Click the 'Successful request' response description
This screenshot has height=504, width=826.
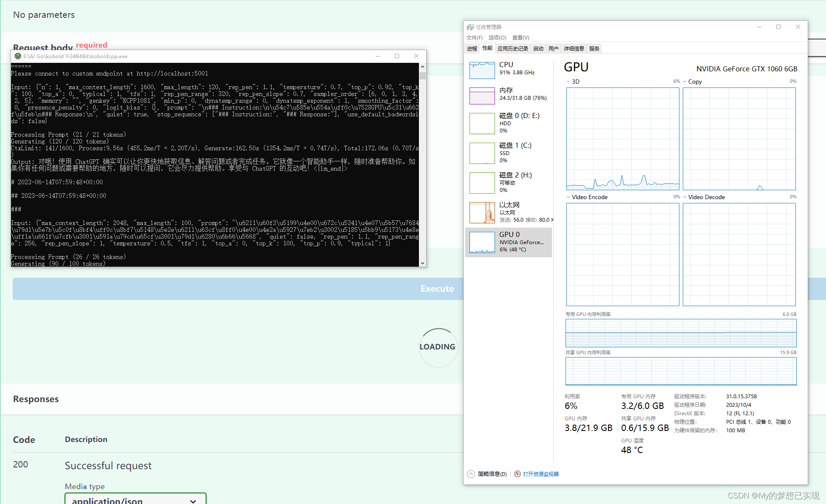(108, 466)
